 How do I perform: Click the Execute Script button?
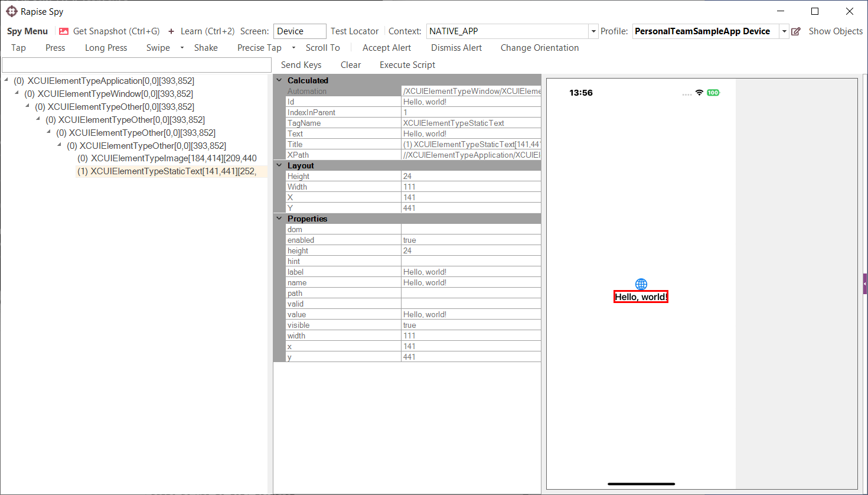(407, 65)
